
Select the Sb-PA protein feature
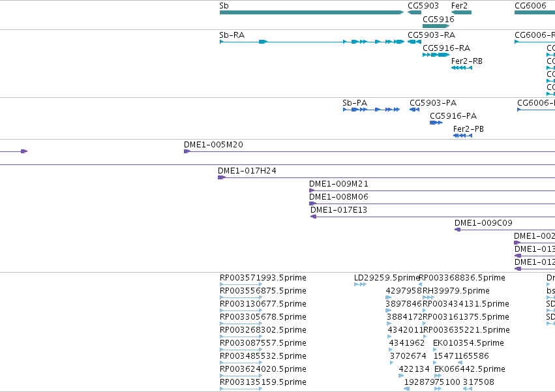pyautogui.click(x=371, y=110)
